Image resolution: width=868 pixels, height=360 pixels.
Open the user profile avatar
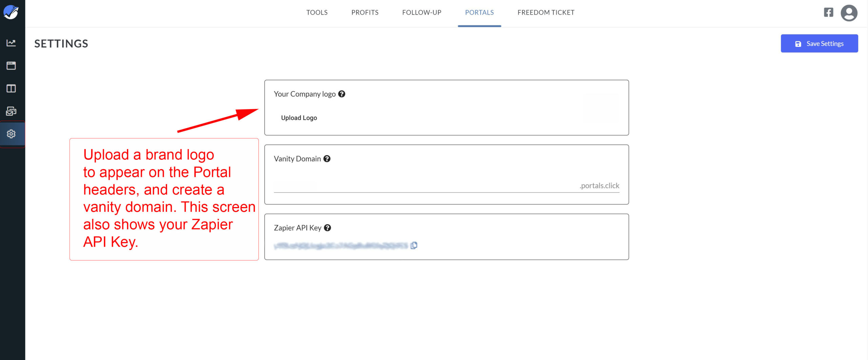point(849,13)
